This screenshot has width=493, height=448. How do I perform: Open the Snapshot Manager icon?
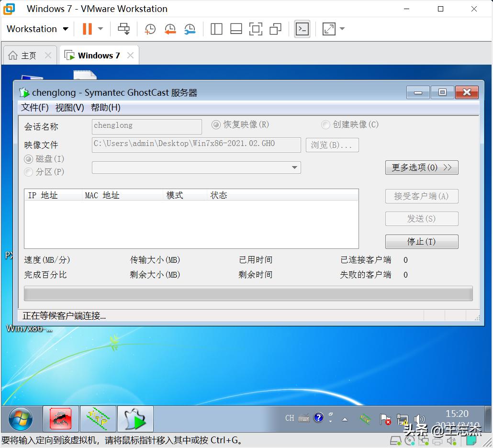pyautogui.click(x=190, y=29)
